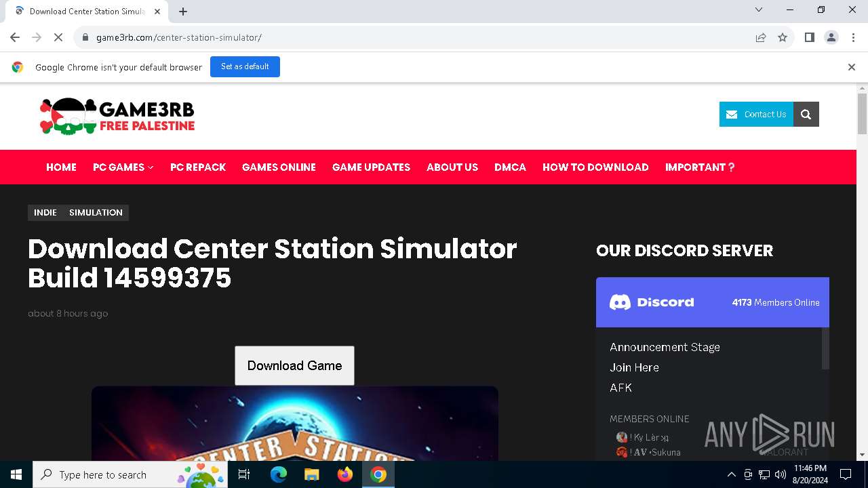This screenshot has width=868, height=488.
Task: Open Task View on the taskbar
Action: (244, 474)
